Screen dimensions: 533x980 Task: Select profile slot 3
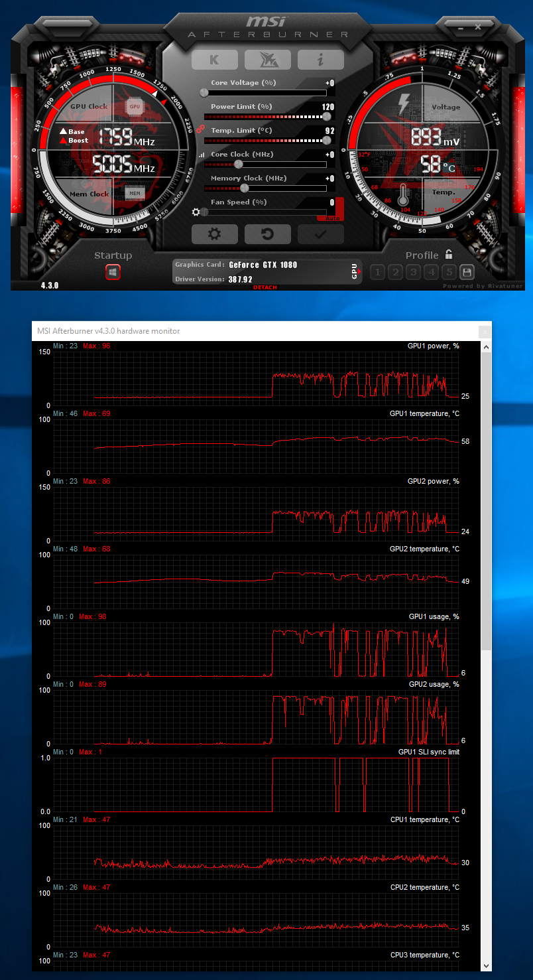point(413,272)
